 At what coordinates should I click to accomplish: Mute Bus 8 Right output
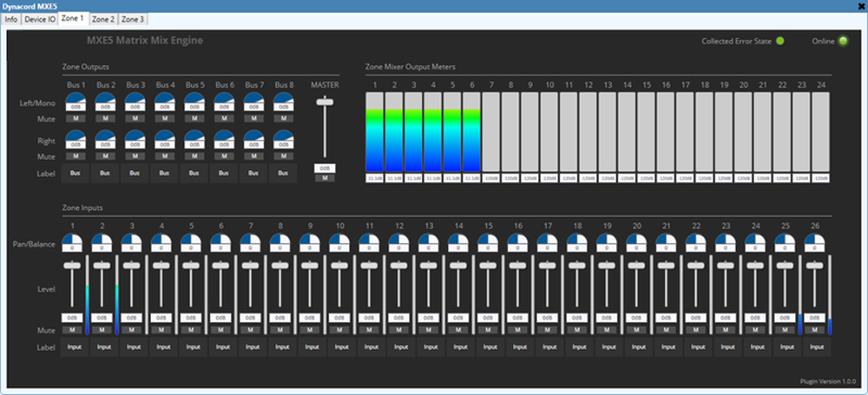coord(284,156)
